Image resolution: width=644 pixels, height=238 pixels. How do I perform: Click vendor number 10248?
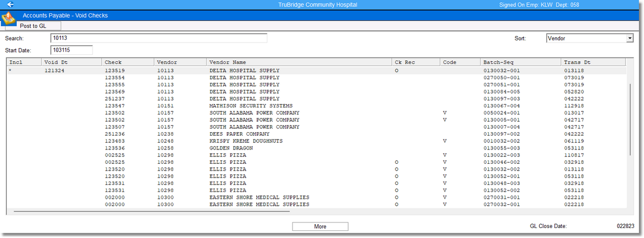[x=165, y=141]
